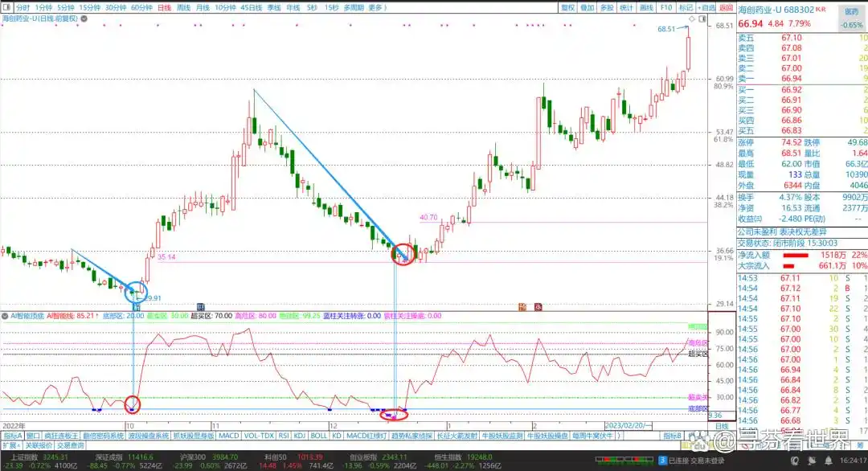Viewport: 868px width, 471px height.
Task: Expand the 更多 periods menu
Action: 376,6
